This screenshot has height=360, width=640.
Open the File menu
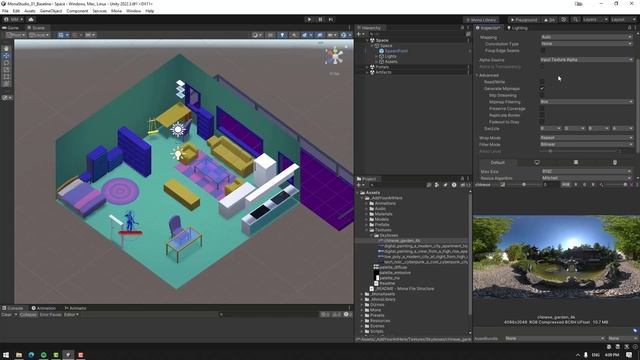pos(5,11)
